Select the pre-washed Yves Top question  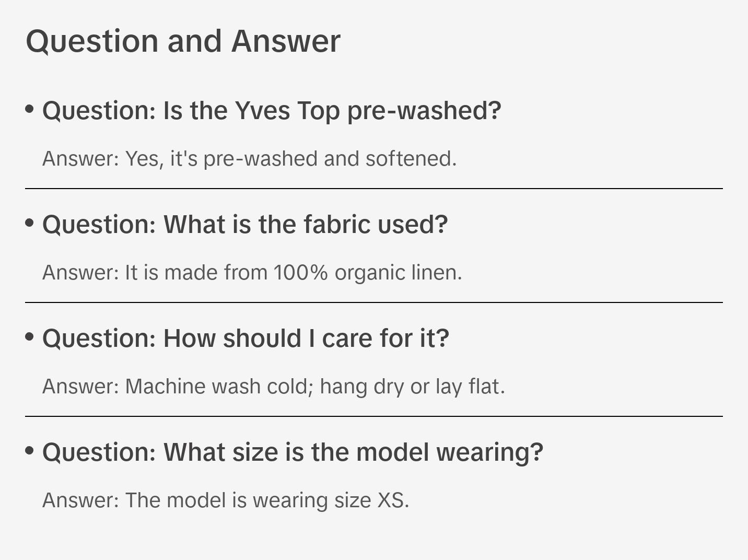click(272, 111)
